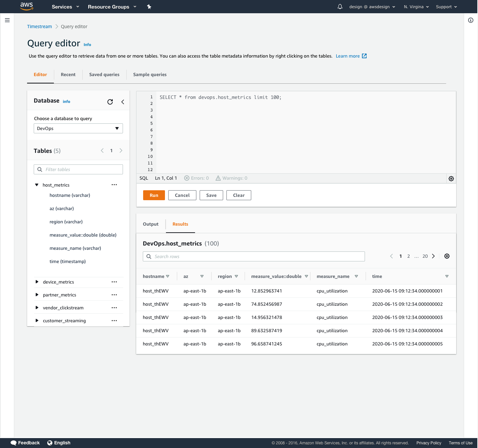Refresh the Database panel

point(110,102)
